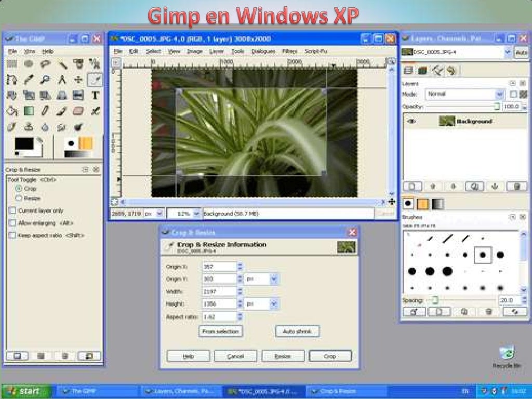Pick the Paintbrush tool
The width and height of the screenshot is (532, 399).
[x=62, y=111]
